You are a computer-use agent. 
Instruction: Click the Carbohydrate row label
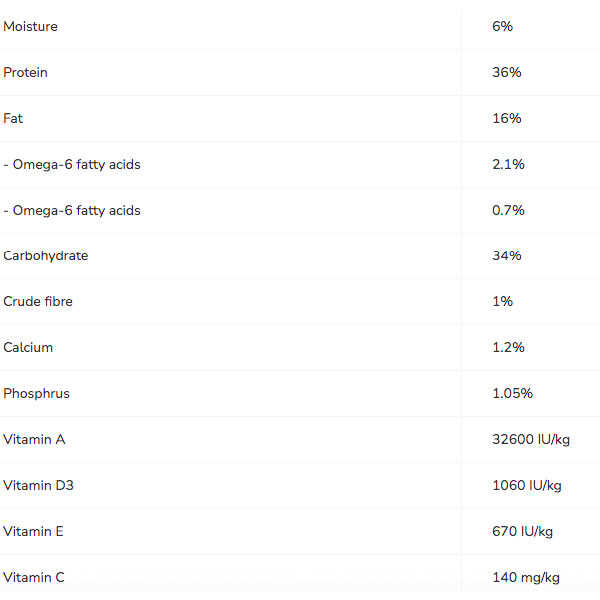[x=45, y=256]
